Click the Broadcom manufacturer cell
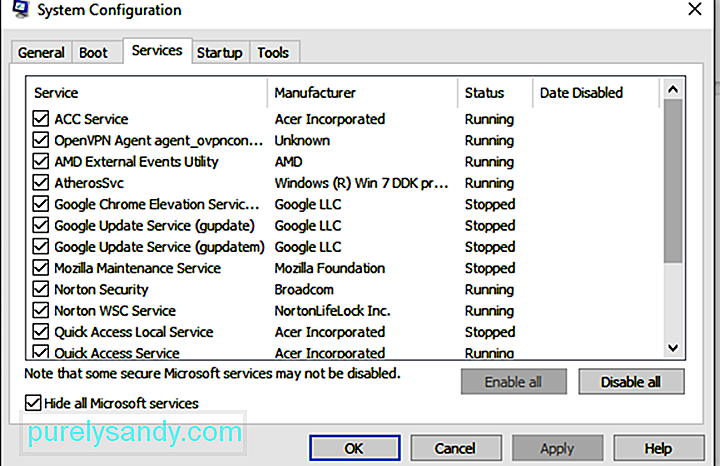 304,289
